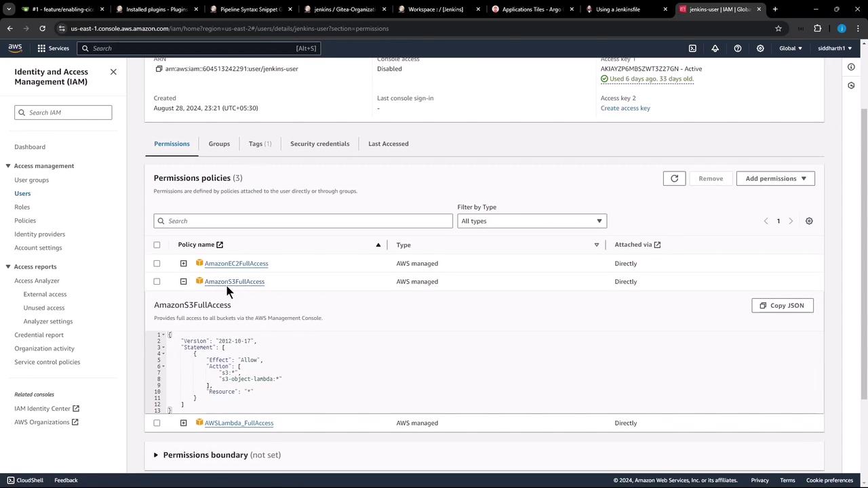The image size is (868, 488).
Task: Click the AWSLambda_FullAccess policy box icon
Action: [x=199, y=422]
